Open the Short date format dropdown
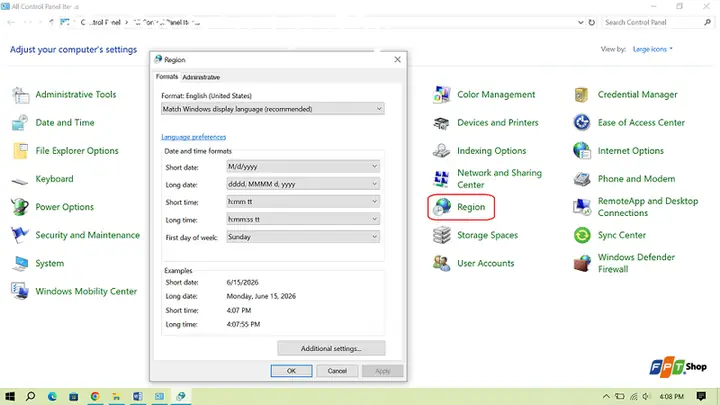 click(x=303, y=166)
